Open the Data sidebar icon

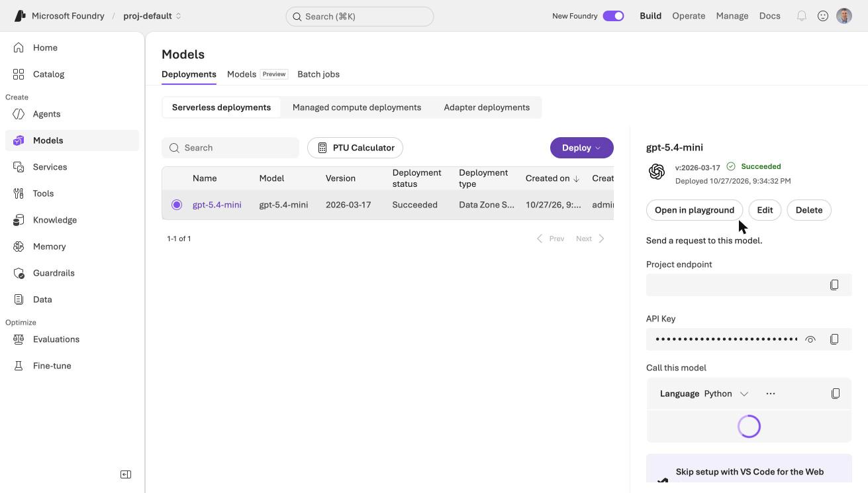(19, 300)
